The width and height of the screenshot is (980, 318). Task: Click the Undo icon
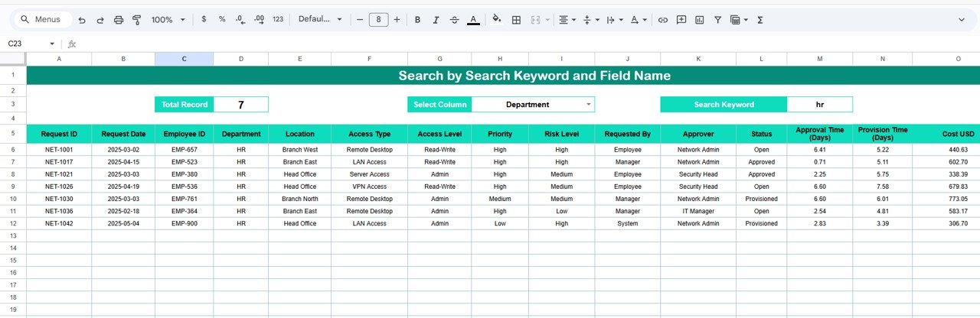pyautogui.click(x=82, y=20)
